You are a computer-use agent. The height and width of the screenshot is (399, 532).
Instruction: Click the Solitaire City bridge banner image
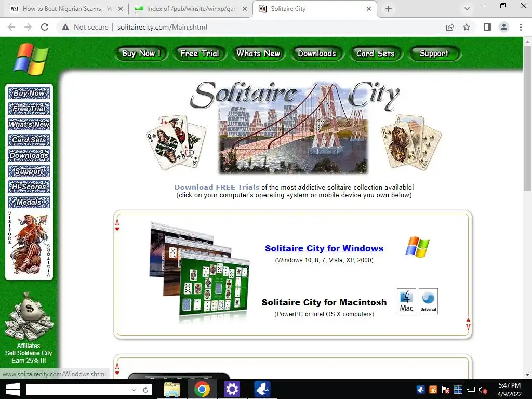294,128
